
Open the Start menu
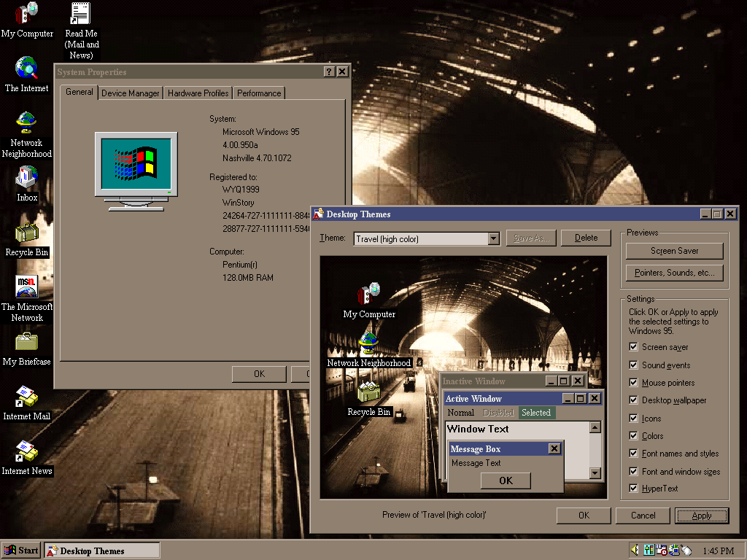pyautogui.click(x=21, y=551)
